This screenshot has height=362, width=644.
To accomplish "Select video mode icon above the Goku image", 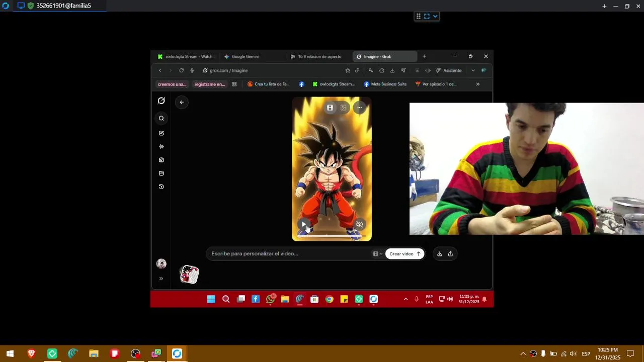I will (330, 108).
